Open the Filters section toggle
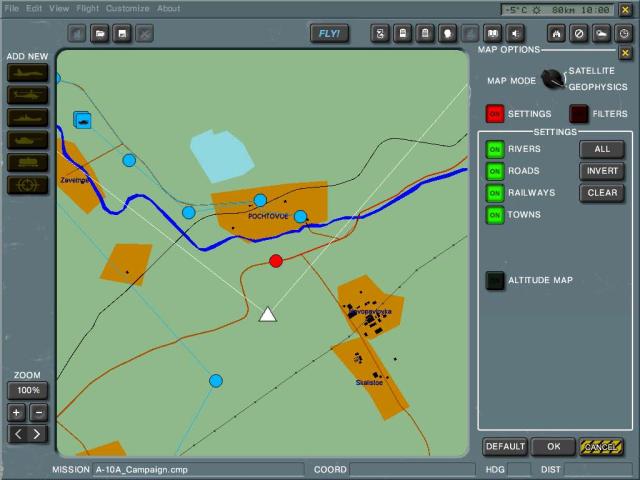Viewport: 640px width, 480px height. point(579,114)
